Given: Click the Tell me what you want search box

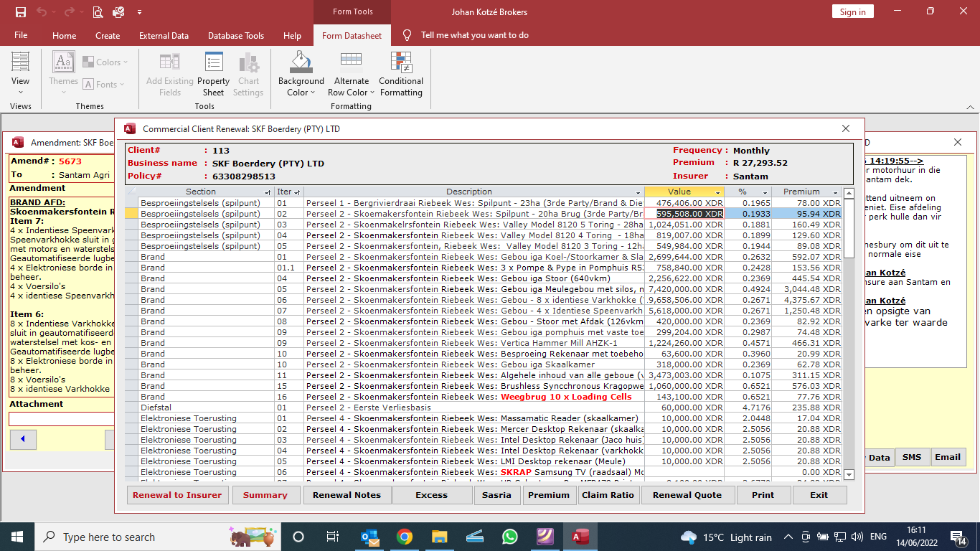Looking at the screenshot, I should tap(474, 35).
